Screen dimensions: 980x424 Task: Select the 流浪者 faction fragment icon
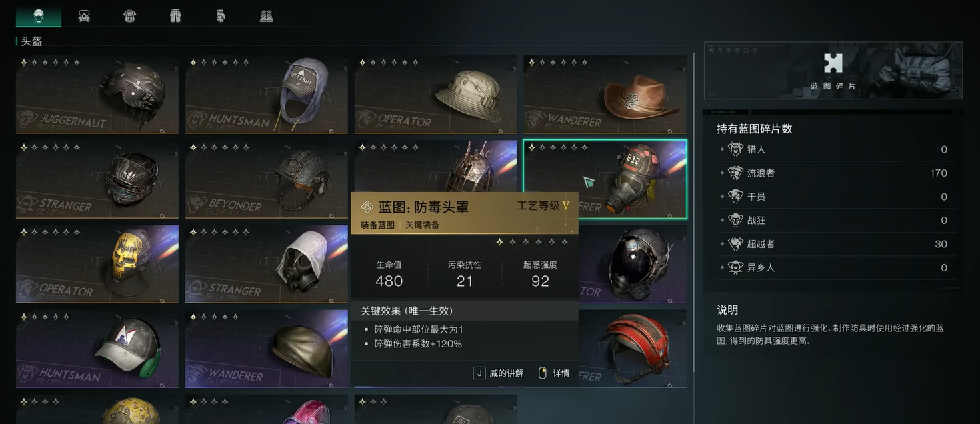pos(735,173)
